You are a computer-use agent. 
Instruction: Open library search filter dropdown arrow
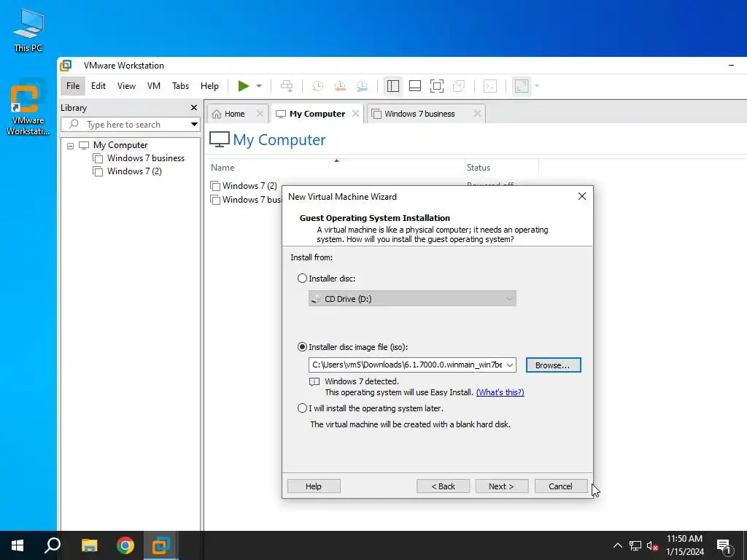tap(194, 124)
